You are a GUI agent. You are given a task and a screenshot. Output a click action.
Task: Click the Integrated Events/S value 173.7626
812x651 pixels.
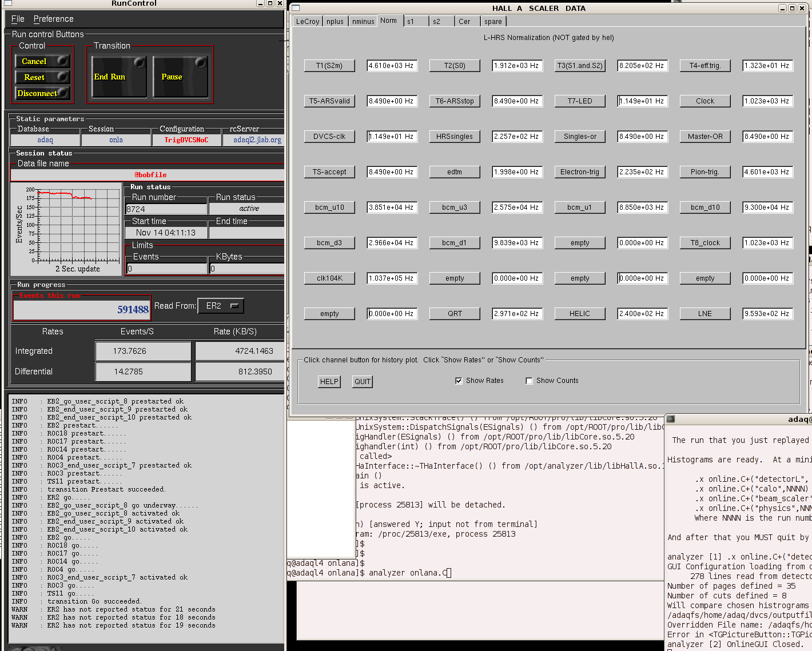click(x=143, y=351)
